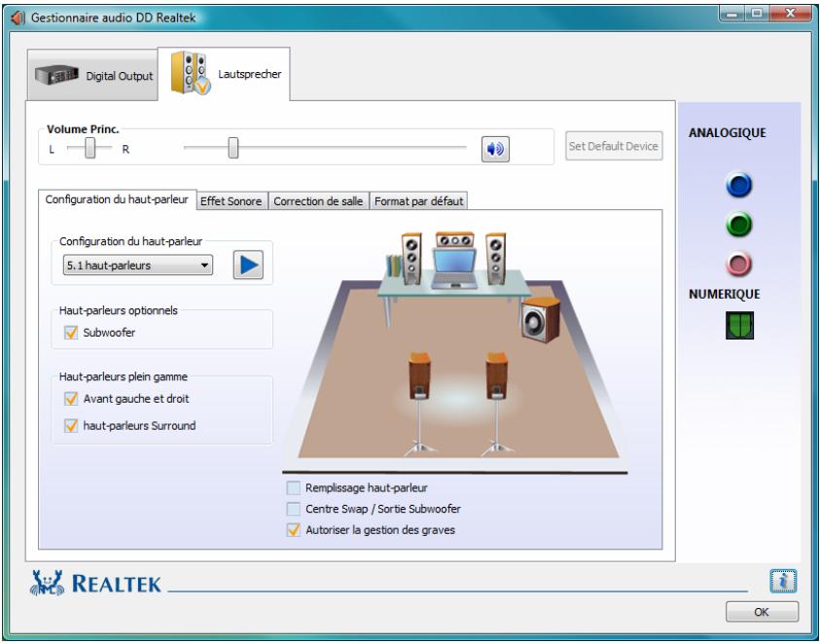The width and height of the screenshot is (820, 644).
Task: Click the green analog jack connector
Action: [739, 225]
